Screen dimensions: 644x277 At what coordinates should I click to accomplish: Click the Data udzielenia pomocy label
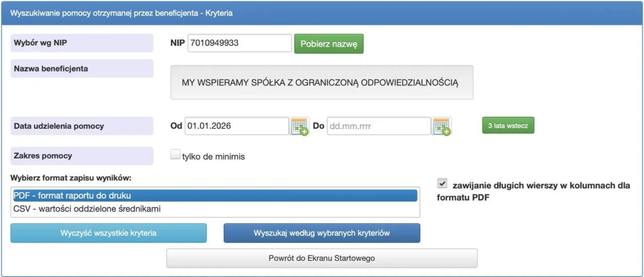point(82,126)
